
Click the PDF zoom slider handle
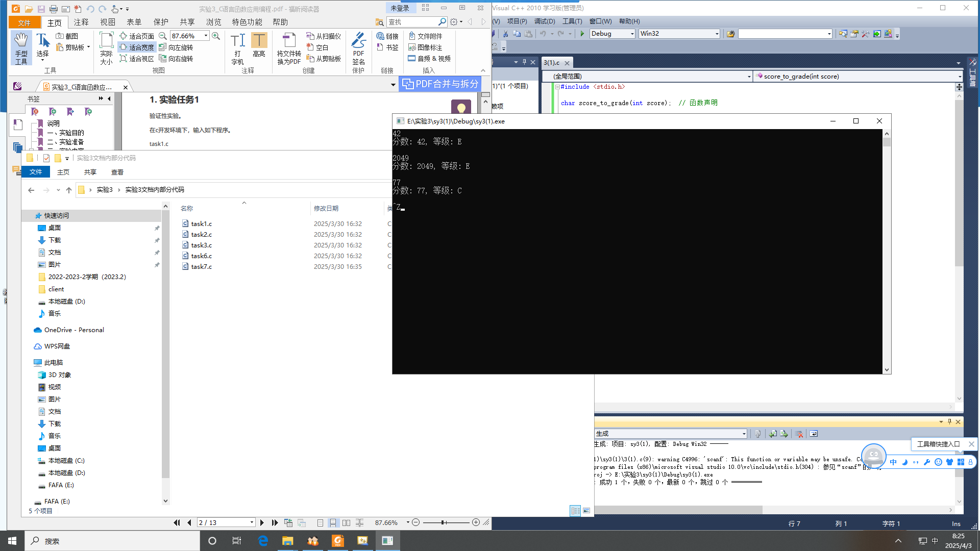(443, 522)
